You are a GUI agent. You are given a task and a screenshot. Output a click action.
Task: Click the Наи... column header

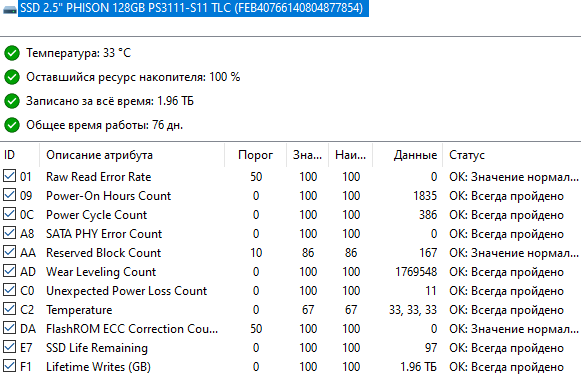click(350, 155)
